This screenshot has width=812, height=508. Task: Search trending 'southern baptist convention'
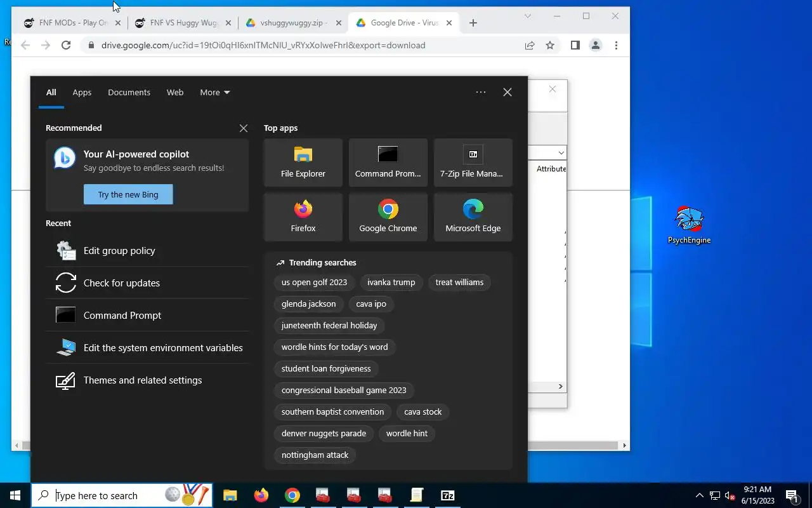pos(333,412)
